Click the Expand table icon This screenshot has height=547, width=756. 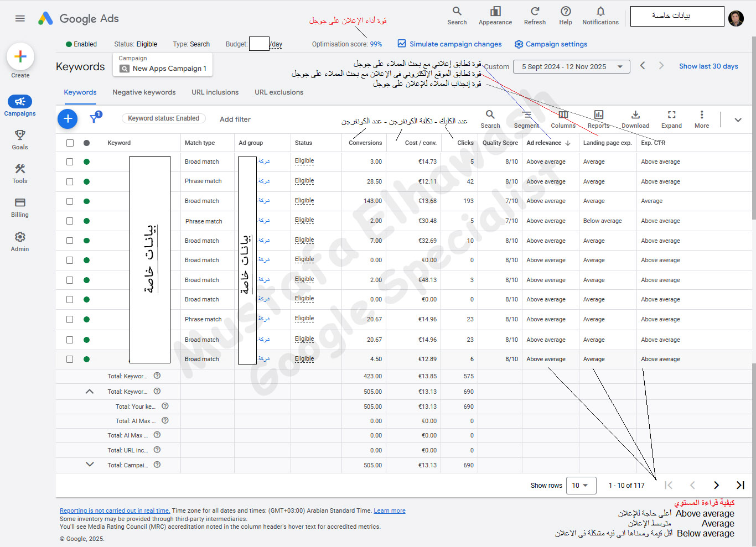(671, 115)
